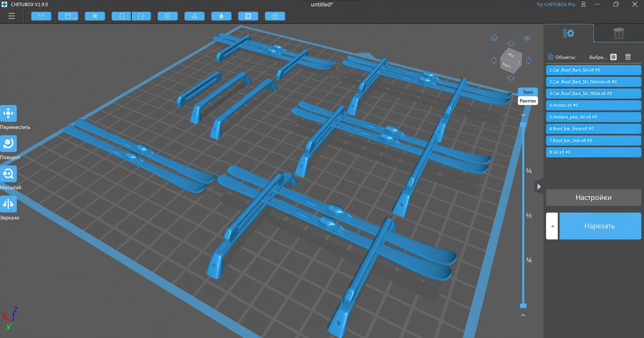Rotate view down with cube arrow
644x338 pixels.
[511, 78]
